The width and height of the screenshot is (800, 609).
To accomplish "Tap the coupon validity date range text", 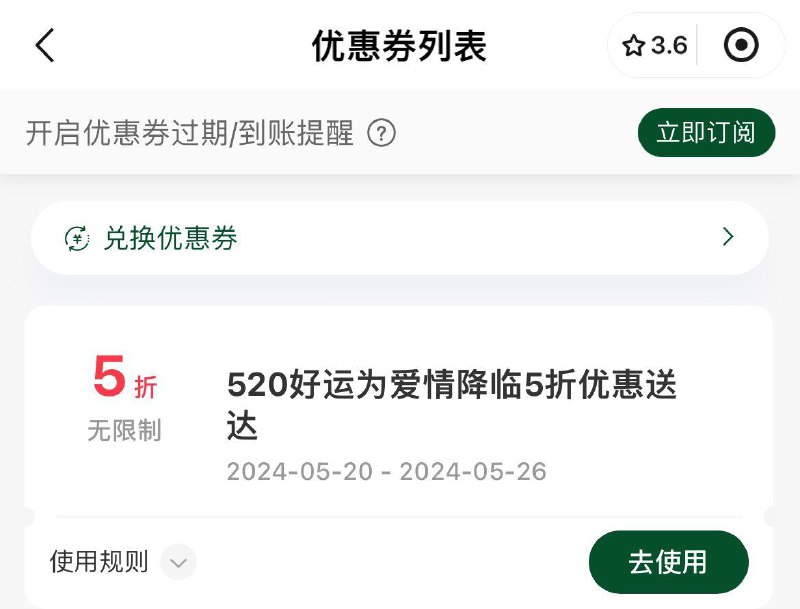I will (x=386, y=471).
